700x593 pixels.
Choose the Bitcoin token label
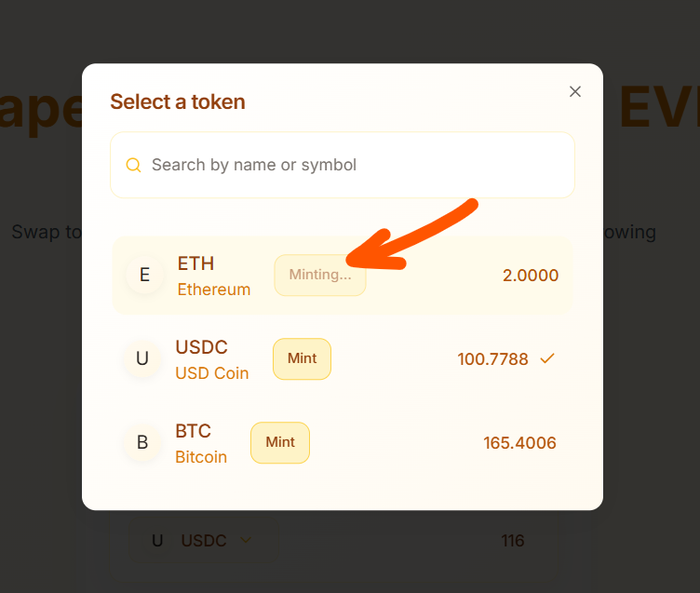(201, 457)
